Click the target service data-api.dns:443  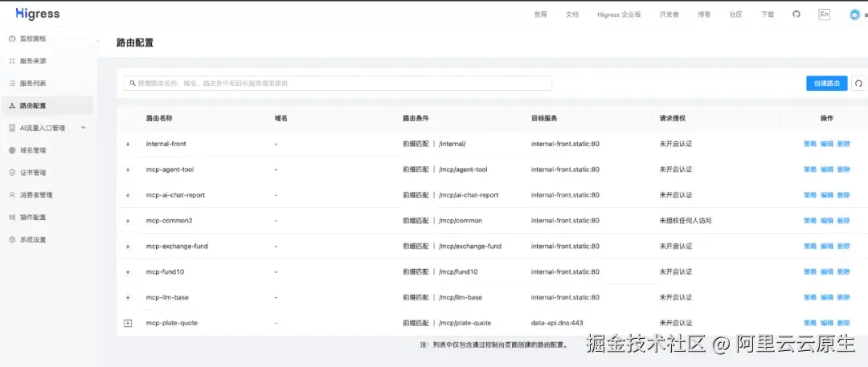click(557, 324)
